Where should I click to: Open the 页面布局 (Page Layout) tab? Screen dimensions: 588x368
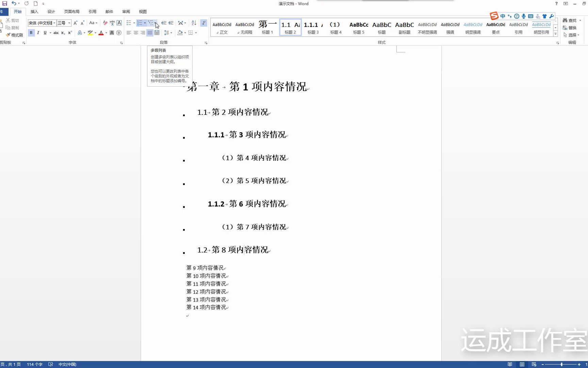pyautogui.click(x=72, y=12)
